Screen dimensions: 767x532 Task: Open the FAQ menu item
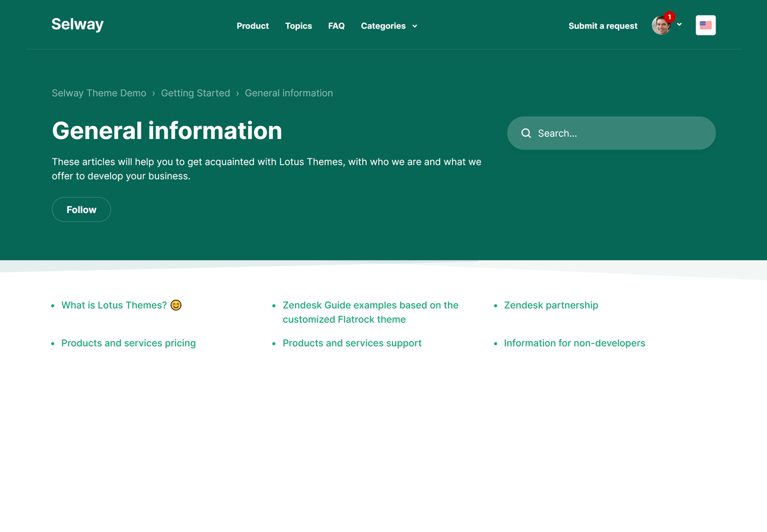336,26
